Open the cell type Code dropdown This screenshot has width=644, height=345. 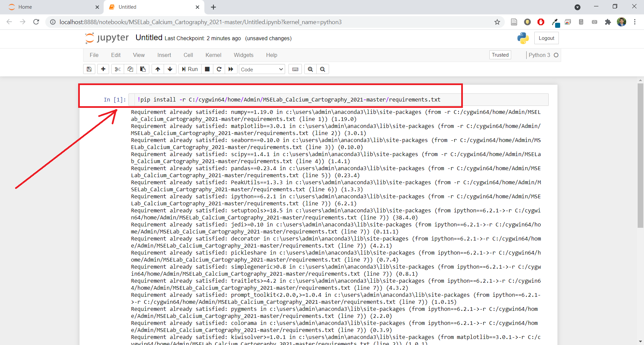tap(262, 69)
